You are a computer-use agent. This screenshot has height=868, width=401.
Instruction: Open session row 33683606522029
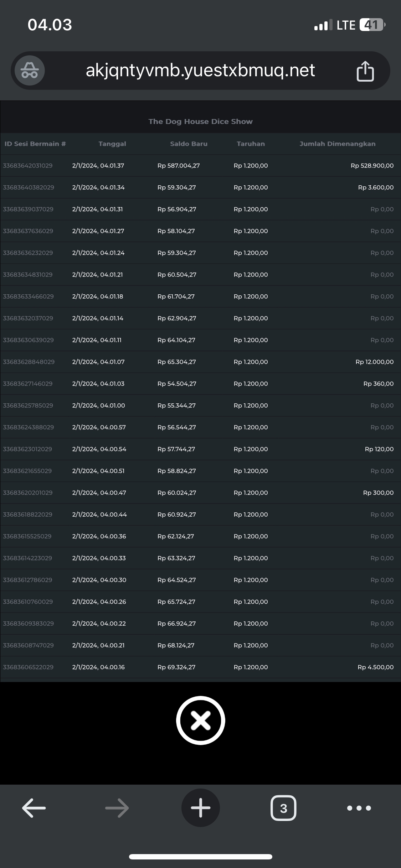coord(28,667)
